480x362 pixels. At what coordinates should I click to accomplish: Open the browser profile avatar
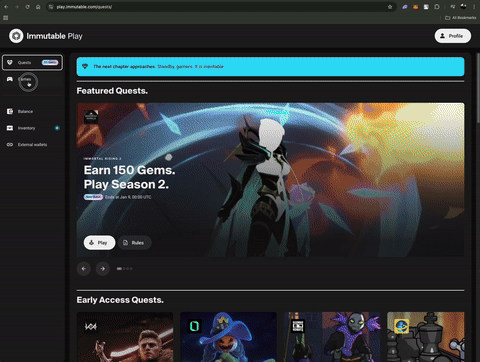pos(463,7)
